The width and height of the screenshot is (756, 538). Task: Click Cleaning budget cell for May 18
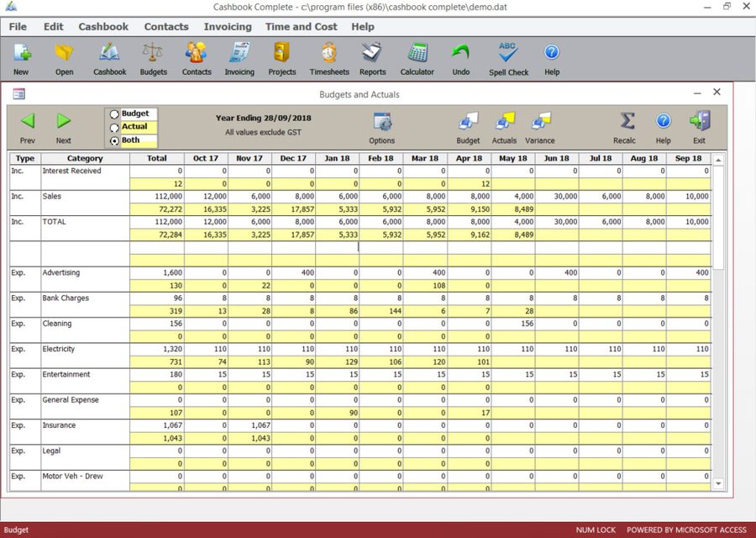pyautogui.click(x=513, y=324)
